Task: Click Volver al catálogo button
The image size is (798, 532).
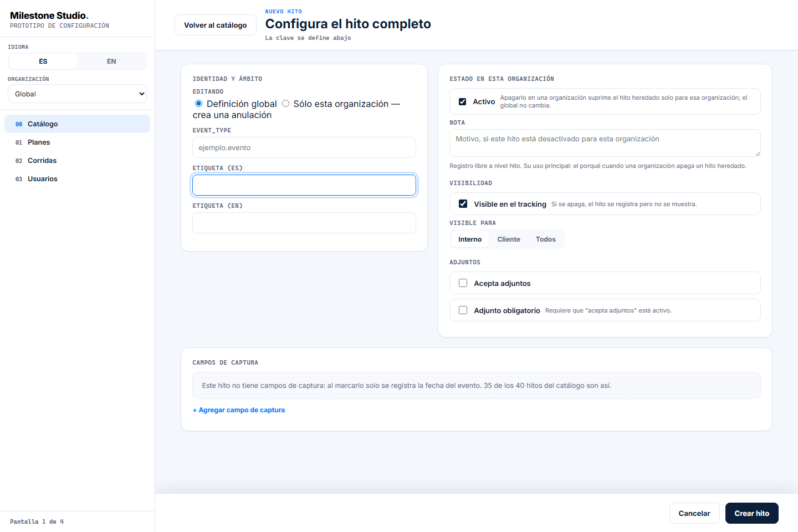Action: point(216,25)
